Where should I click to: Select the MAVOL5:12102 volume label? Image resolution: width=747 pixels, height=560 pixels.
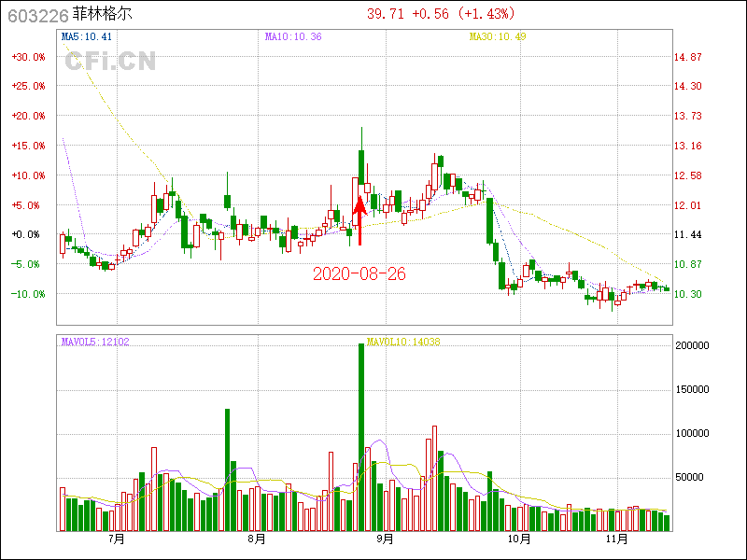point(95,342)
